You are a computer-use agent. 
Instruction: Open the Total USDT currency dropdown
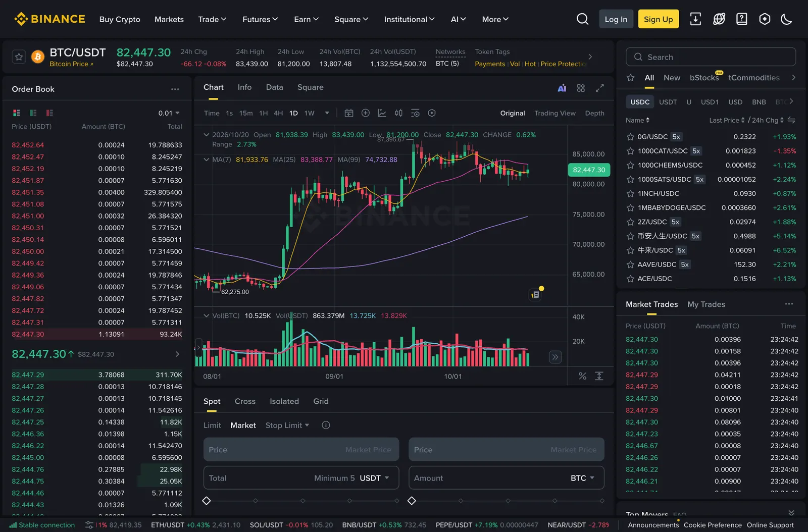(374, 478)
